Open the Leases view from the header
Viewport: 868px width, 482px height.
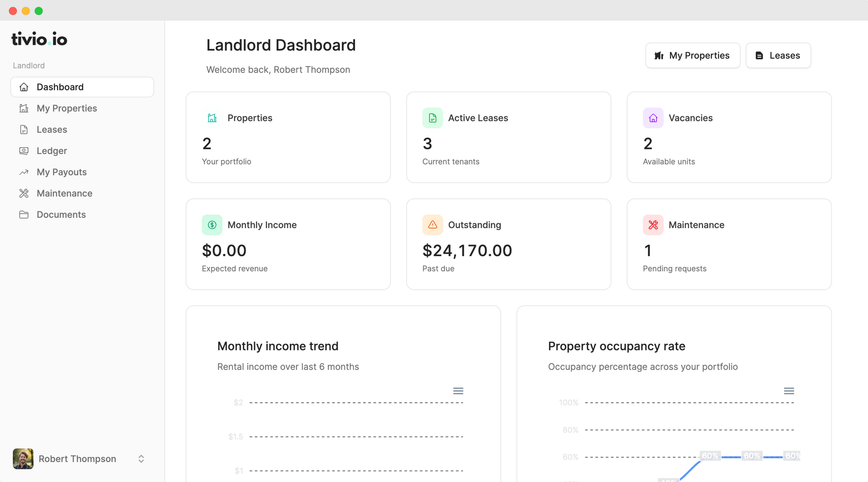[778, 55]
